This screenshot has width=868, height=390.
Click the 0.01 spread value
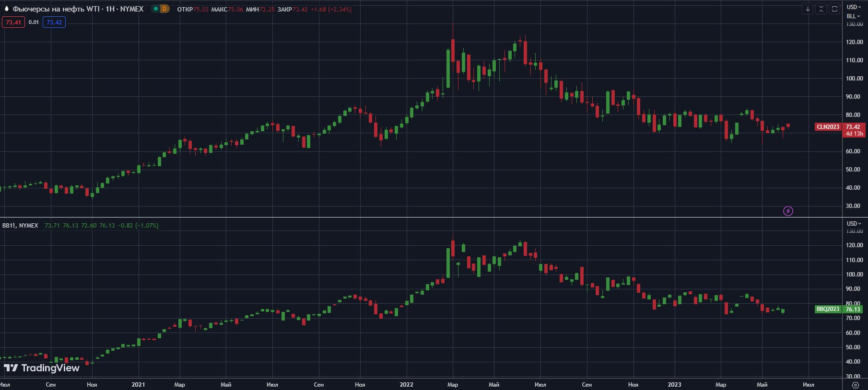tap(34, 22)
